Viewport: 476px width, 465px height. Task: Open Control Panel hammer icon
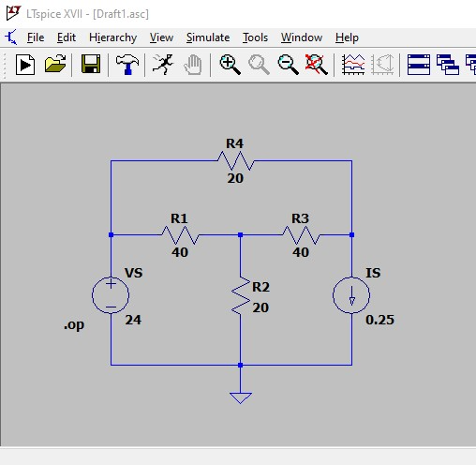pos(126,65)
